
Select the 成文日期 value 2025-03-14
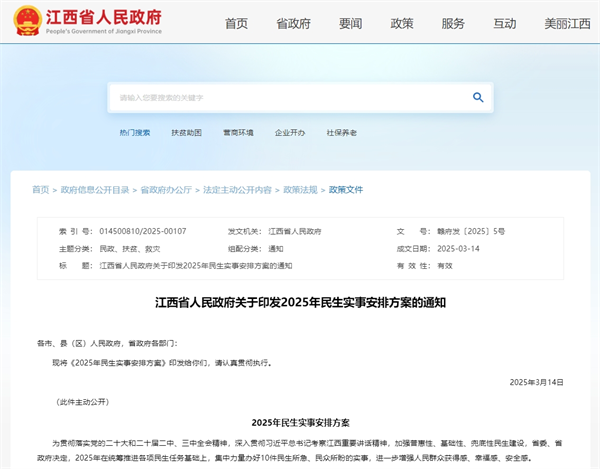[458, 249]
